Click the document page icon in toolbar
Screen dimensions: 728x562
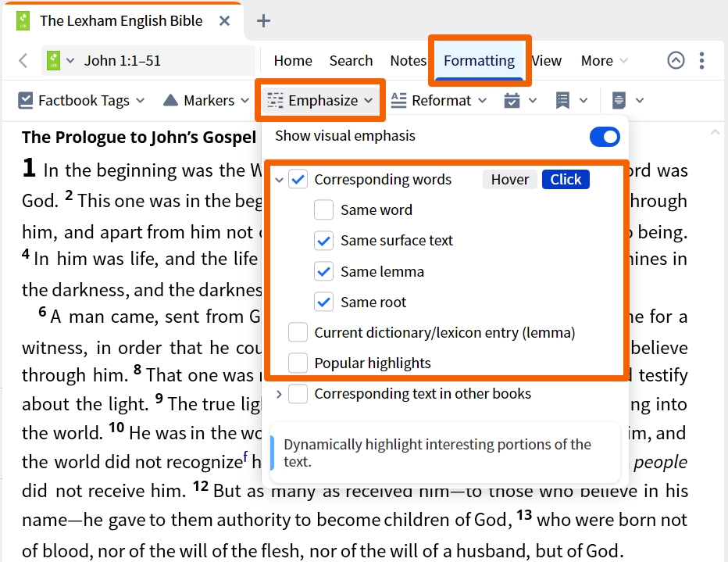[x=619, y=100]
